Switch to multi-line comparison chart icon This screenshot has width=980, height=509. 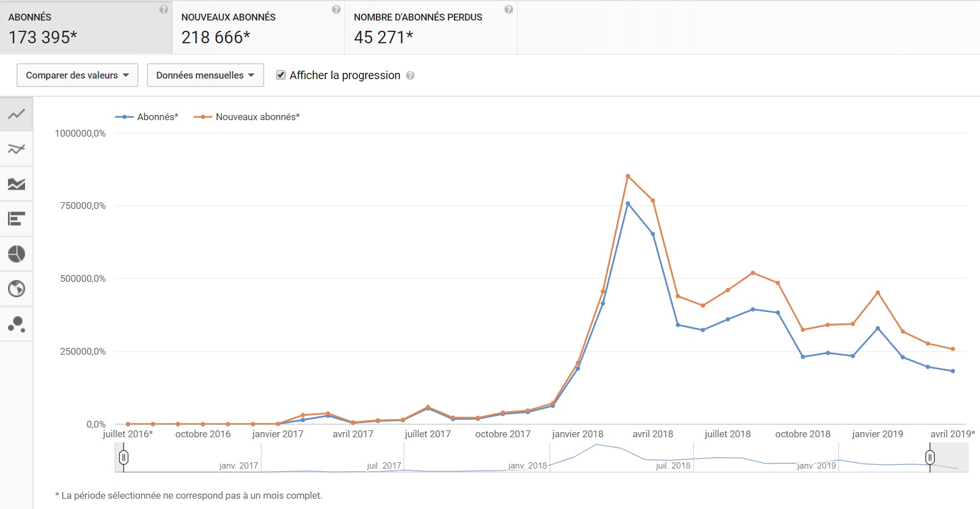click(x=17, y=149)
